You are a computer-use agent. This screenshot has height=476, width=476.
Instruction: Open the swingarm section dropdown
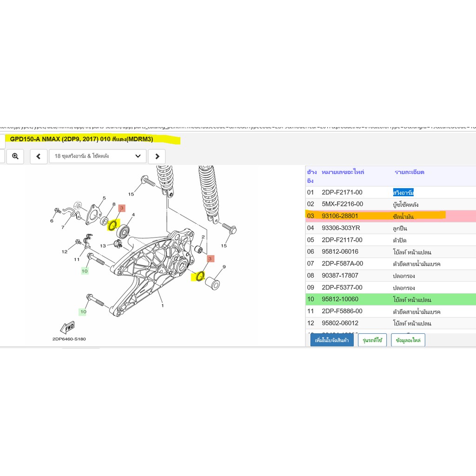[x=98, y=156]
